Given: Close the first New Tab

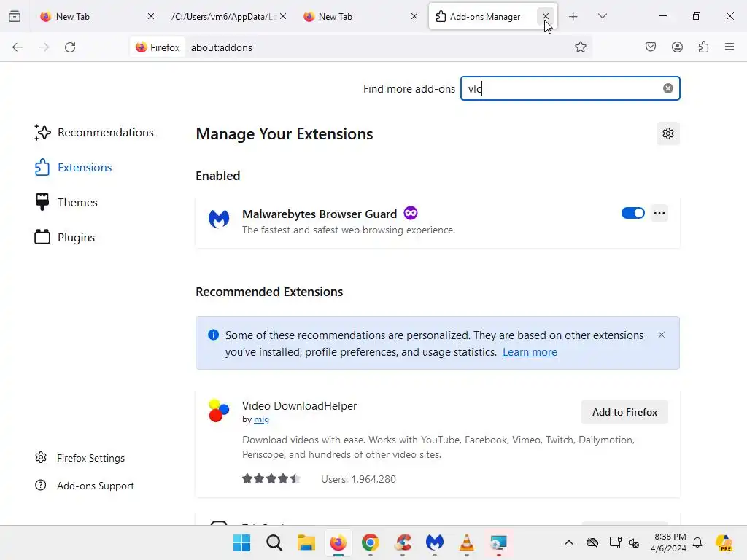Looking at the screenshot, I should coord(150,16).
